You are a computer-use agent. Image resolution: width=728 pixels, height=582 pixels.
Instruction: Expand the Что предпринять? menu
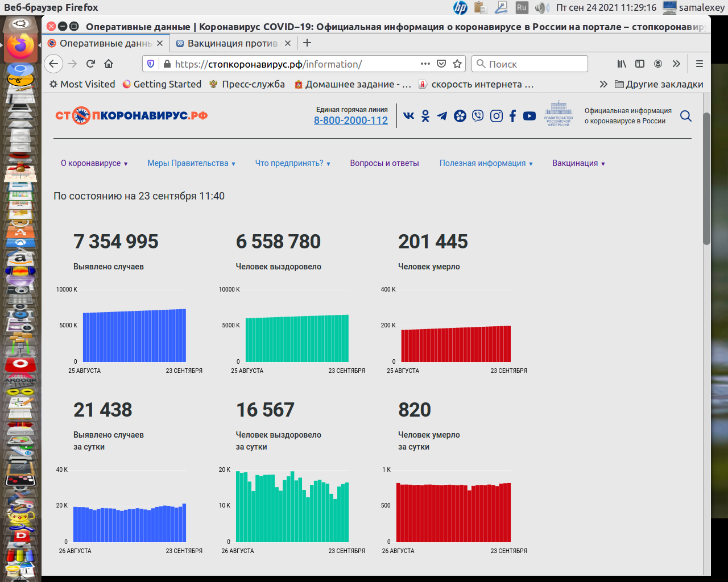[x=293, y=163]
